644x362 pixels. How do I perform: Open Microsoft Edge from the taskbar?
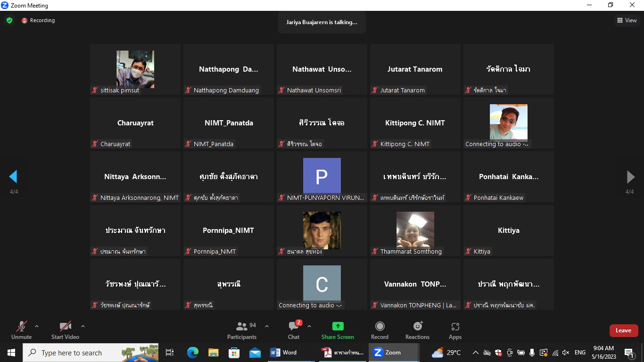pos(192,353)
